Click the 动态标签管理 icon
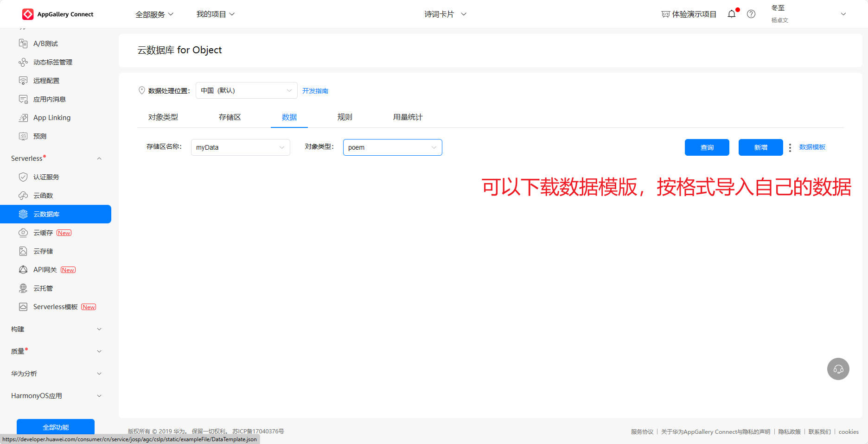This screenshot has width=868, height=444. point(23,62)
